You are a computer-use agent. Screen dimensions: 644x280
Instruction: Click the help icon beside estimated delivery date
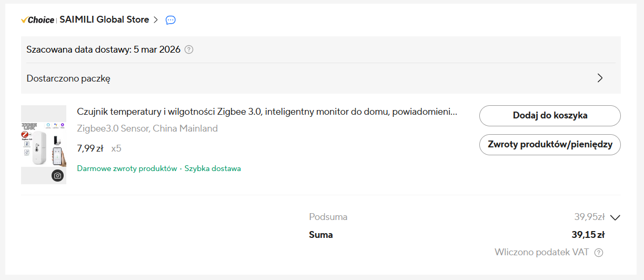[x=189, y=50]
